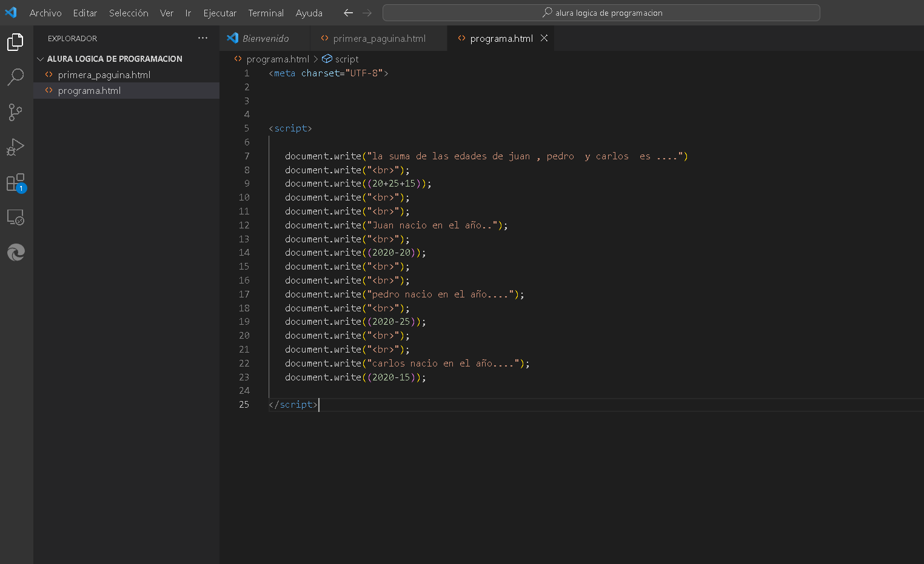Click the (2020-20) expression
Viewport: 924px width, 564px height.
pos(392,252)
